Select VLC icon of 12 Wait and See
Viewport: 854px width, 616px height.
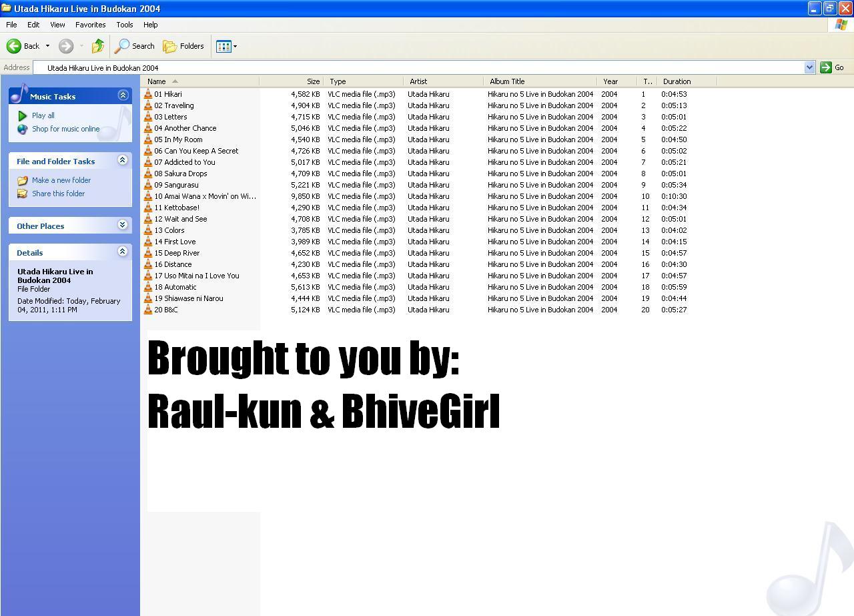pos(148,219)
